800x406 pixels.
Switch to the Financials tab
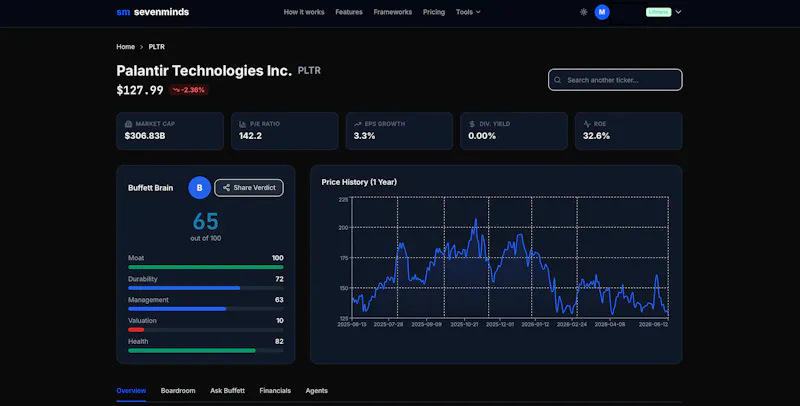pyautogui.click(x=275, y=391)
